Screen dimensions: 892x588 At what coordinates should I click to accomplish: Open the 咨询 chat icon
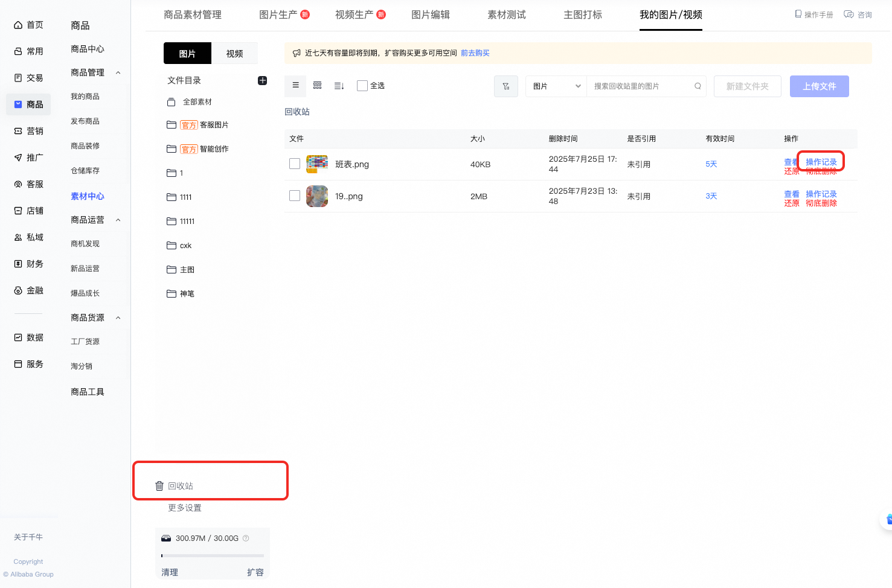[849, 14]
